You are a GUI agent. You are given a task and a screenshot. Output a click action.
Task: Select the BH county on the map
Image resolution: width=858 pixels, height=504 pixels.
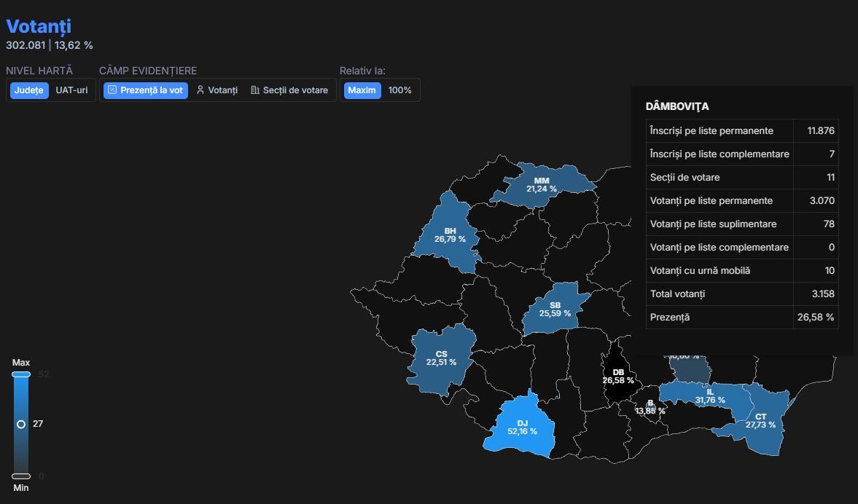(x=450, y=235)
